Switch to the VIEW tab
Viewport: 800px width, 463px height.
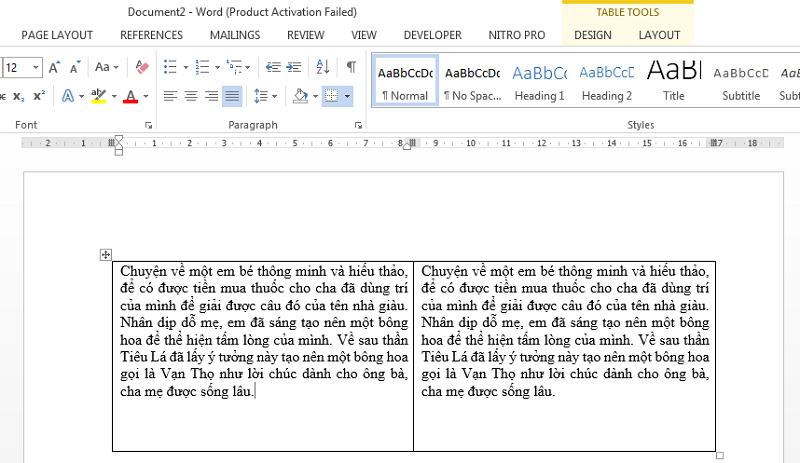click(x=364, y=35)
